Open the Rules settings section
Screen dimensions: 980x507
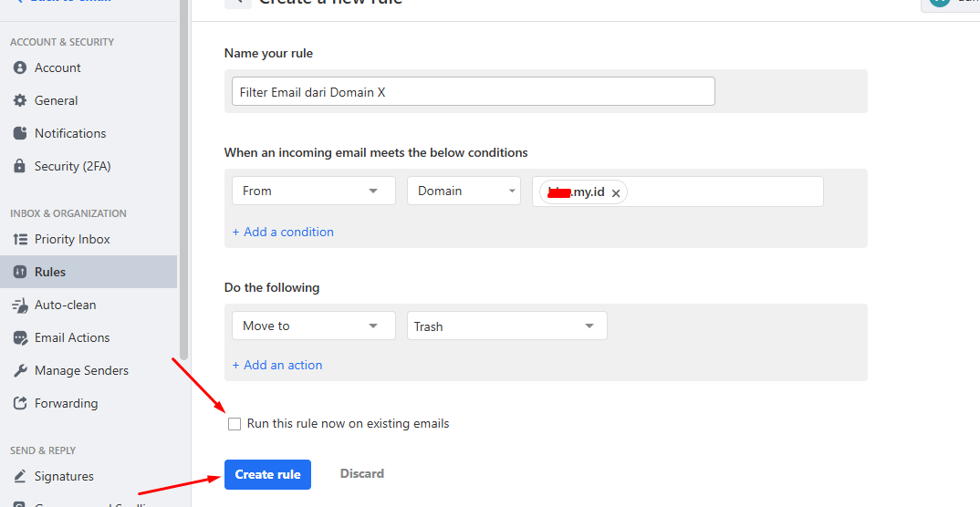tap(50, 272)
